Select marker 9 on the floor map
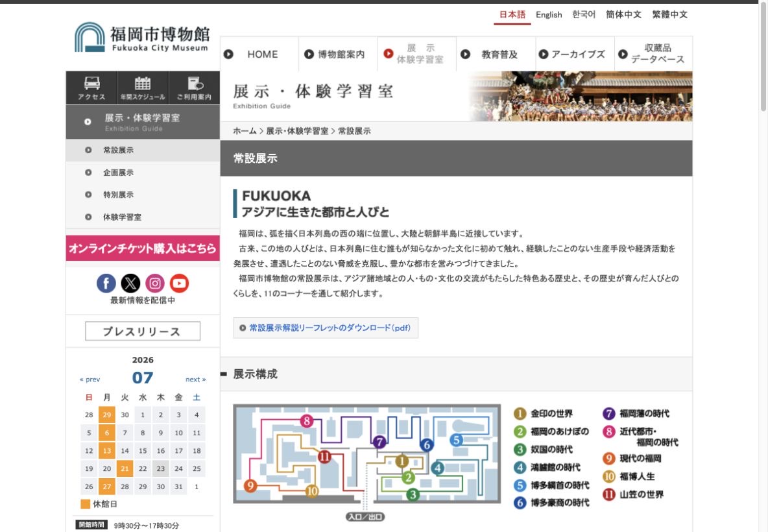 pyautogui.click(x=250, y=485)
